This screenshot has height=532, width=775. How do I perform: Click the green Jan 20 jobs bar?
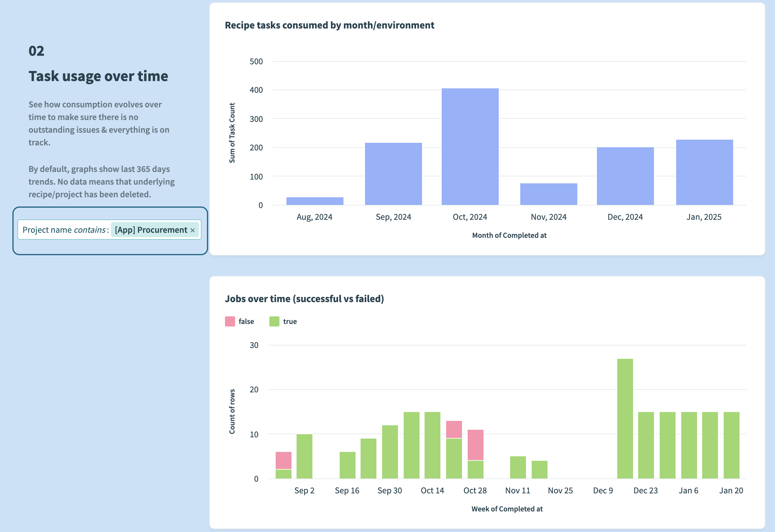(731, 445)
